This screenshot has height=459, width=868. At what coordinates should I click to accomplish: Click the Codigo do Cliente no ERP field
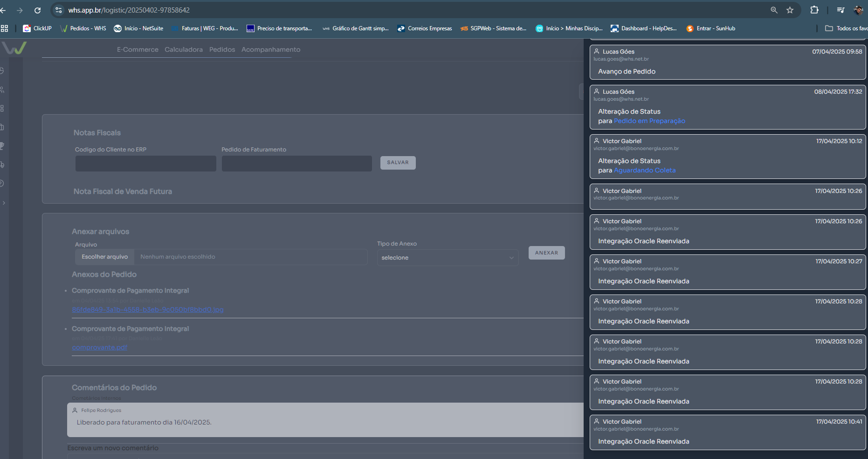pos(145,164)
